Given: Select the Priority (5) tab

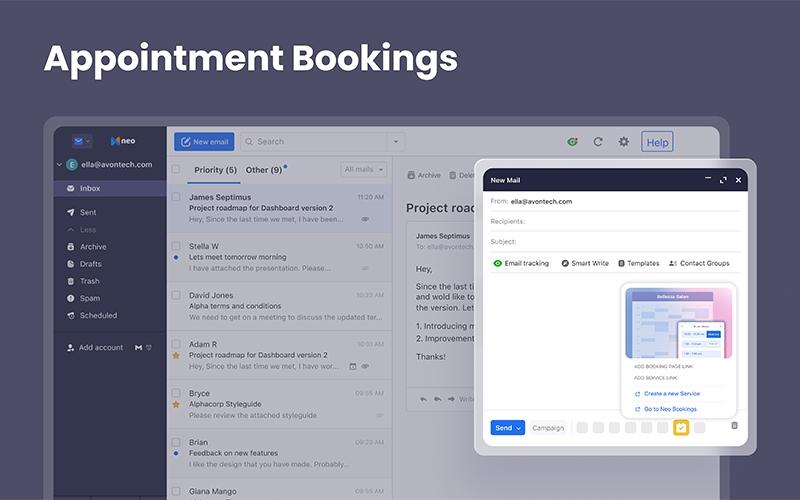Looking at the screenshot, I should click(215, 170).
